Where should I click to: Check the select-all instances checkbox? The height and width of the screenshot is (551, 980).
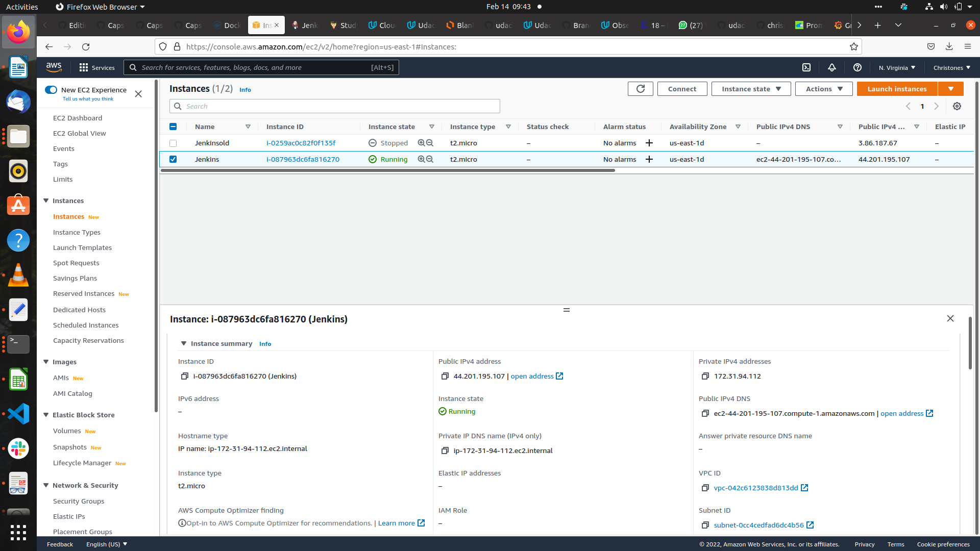pos(174,127)
